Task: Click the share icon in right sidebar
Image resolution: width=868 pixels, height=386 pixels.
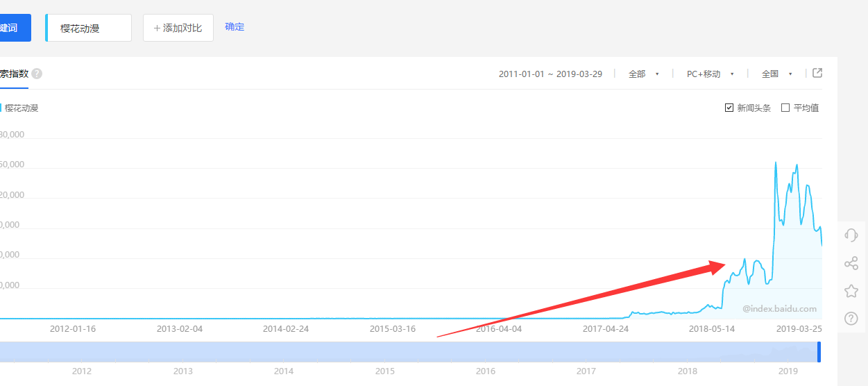Action: (x=851, y=263)
